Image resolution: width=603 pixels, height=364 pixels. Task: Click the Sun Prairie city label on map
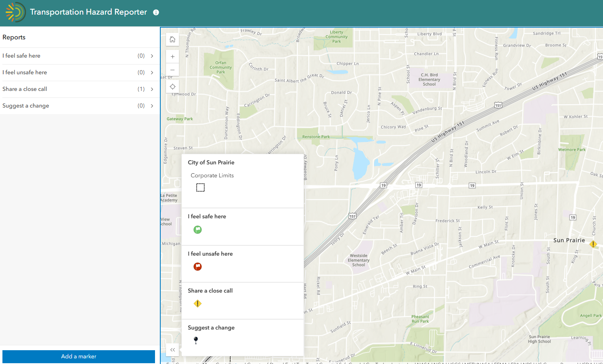(569, 240)
